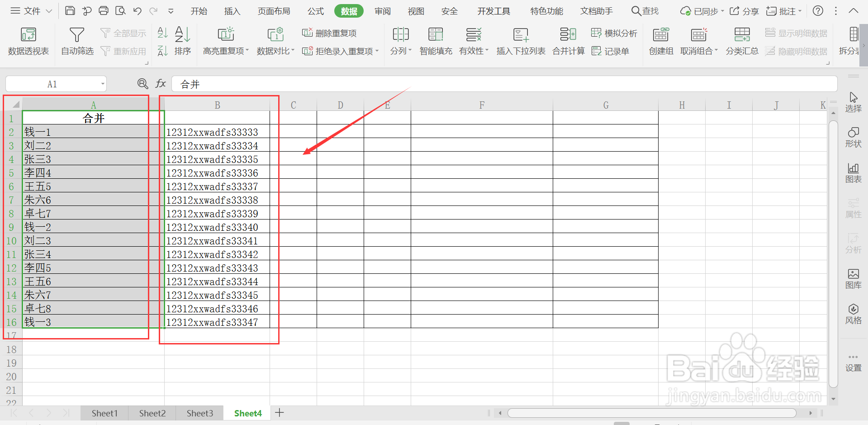
Task: Click the select-all corner triangle
Action: click(x=15, y=105)
